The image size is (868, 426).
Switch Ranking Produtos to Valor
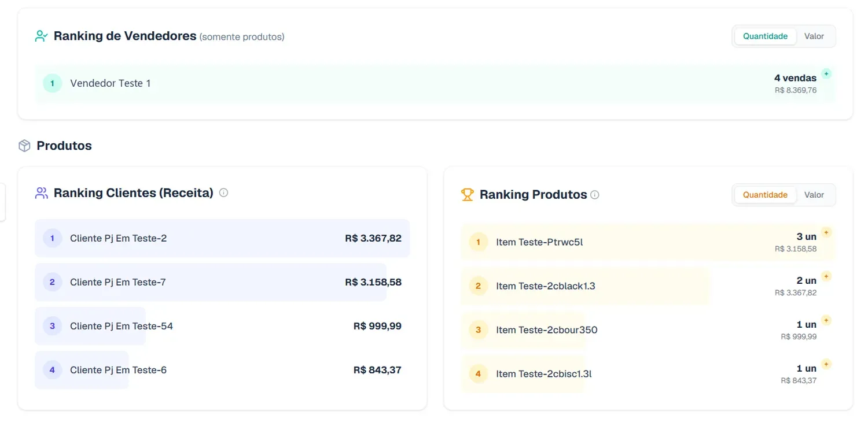(814, 195)
